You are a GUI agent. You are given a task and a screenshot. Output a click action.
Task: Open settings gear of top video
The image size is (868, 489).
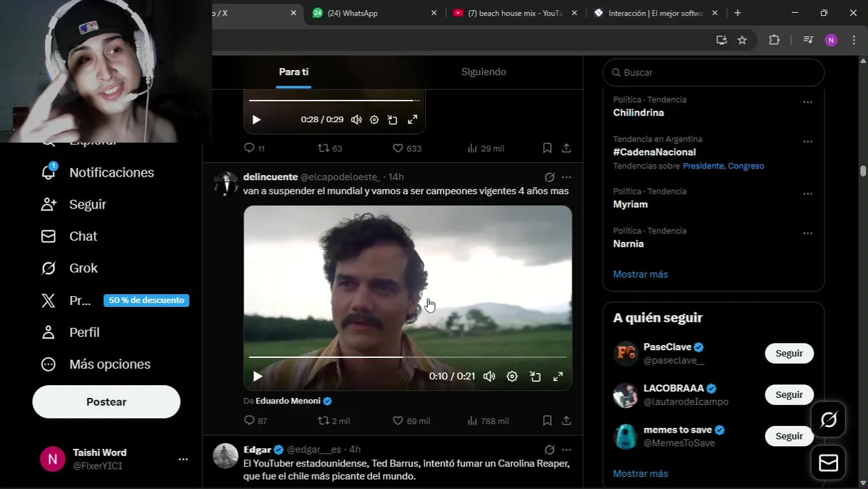tap(374, 120)
